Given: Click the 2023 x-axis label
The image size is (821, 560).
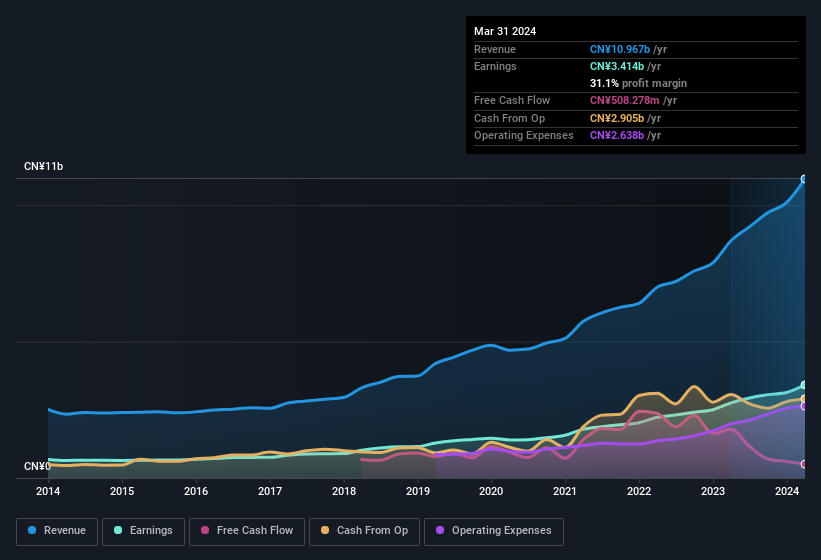Looking at the screenshot, I should coord(713,491).
